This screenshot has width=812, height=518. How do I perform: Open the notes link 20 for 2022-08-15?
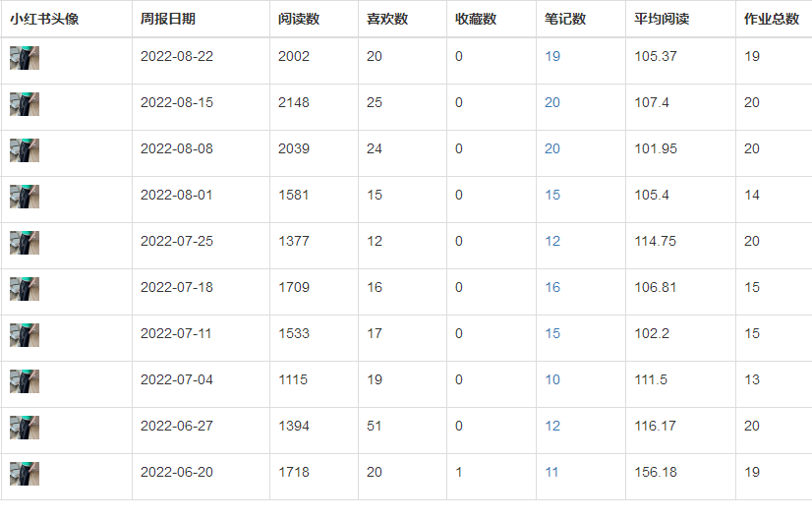(552, 102)
